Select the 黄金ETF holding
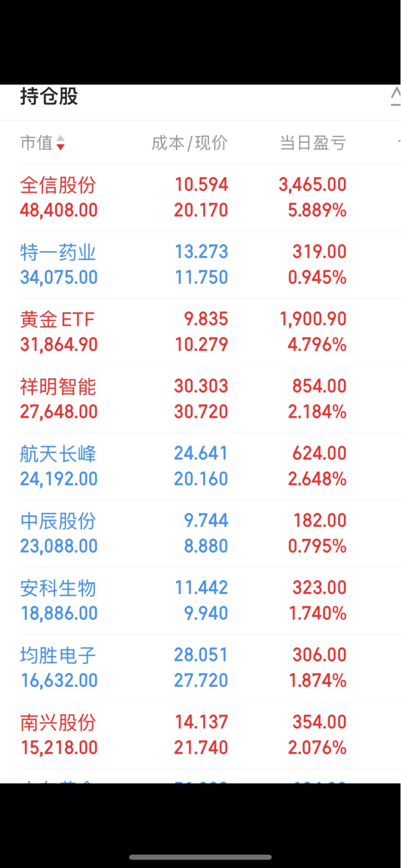Screen dimensions: 401x868 pyautogui.click(x=57, y=320)
